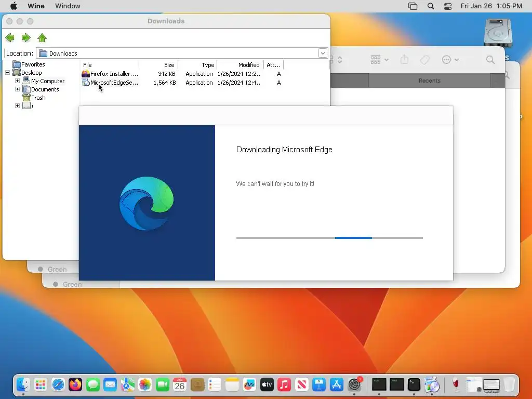Open Notes from the Dock
532x399 pixels.
click(x=232, y=384)
